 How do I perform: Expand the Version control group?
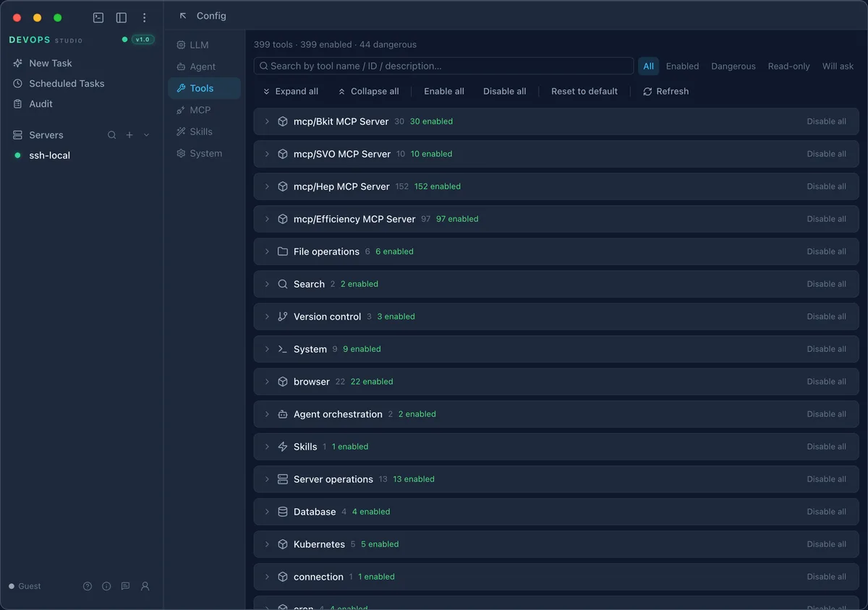(x=267, y=317)
